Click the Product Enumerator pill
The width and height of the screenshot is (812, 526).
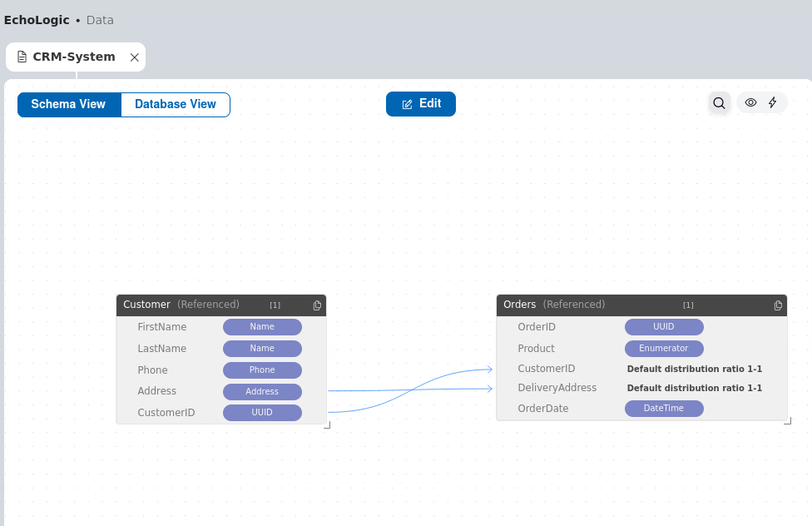(664, 349)
